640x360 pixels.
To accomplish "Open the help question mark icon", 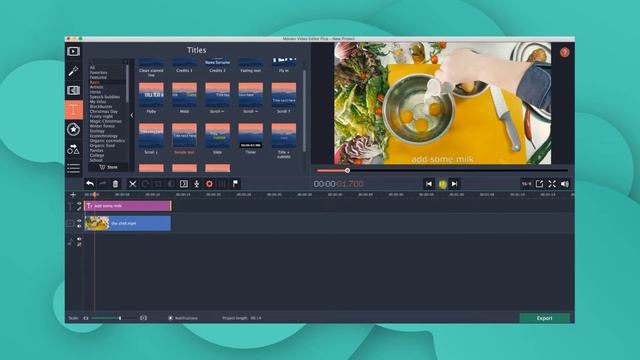I will click(x=564, y=52).
